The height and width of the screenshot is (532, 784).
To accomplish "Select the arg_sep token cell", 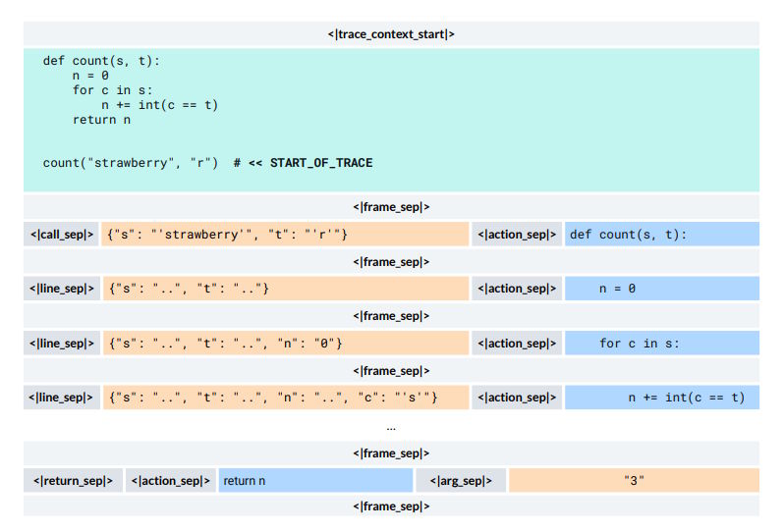I will point(460,481).
